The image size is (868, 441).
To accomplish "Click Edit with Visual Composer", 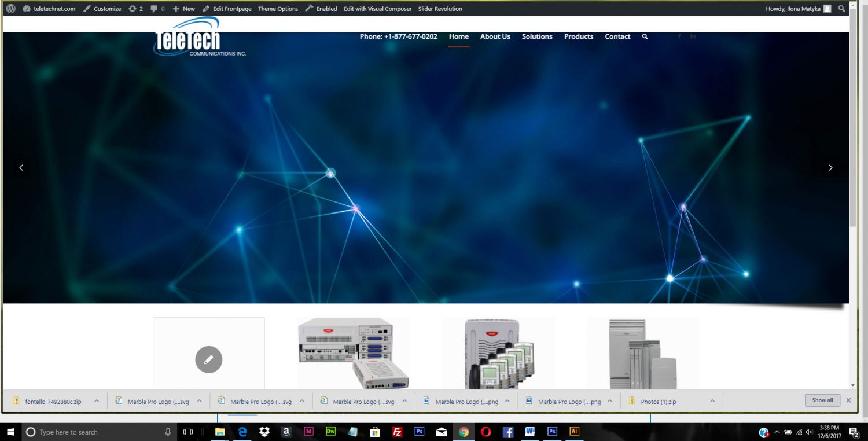I will click(x=377, y=9).
